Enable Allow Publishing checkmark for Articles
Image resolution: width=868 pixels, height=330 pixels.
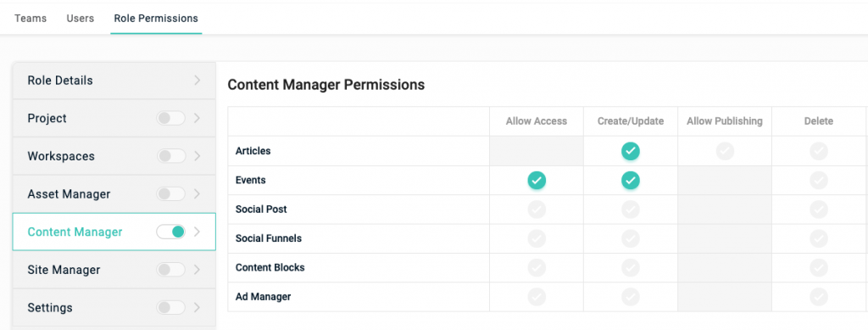click(725, 151)
